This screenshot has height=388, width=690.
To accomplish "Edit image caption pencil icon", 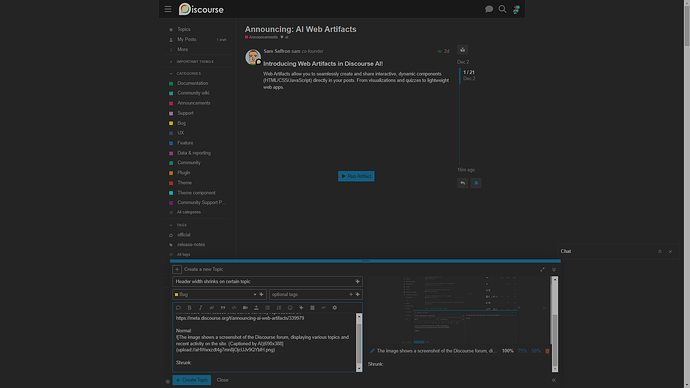I will point(372,351).
